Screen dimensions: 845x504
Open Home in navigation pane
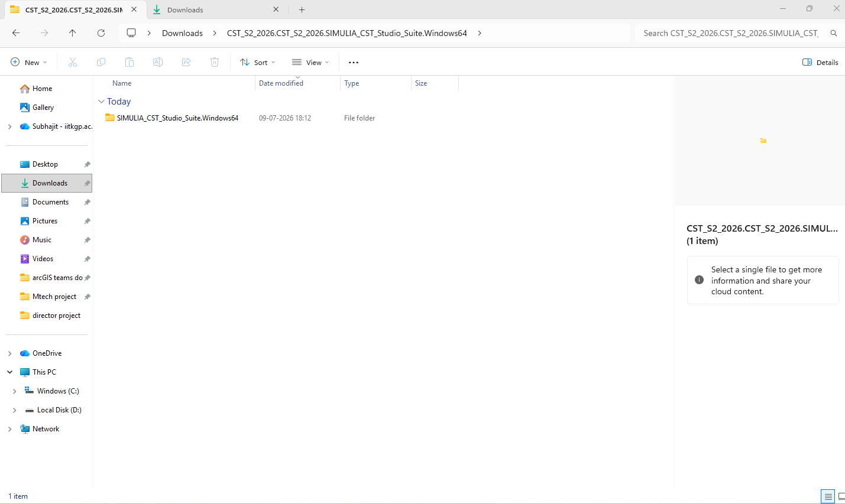(x=42, y=89)
